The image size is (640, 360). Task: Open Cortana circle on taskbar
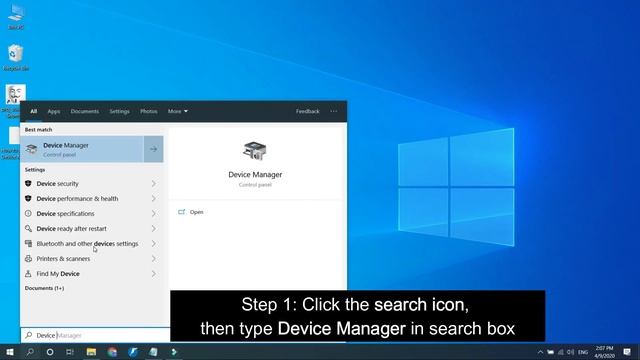point(50,352)
